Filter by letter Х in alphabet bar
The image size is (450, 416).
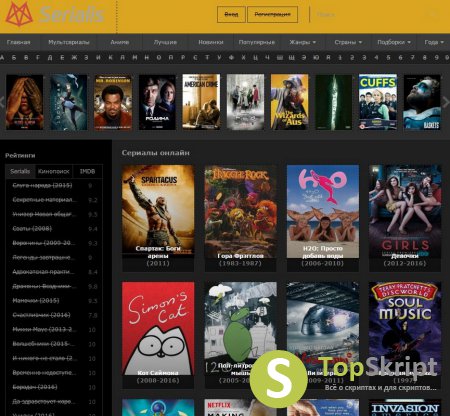[243, 58]
